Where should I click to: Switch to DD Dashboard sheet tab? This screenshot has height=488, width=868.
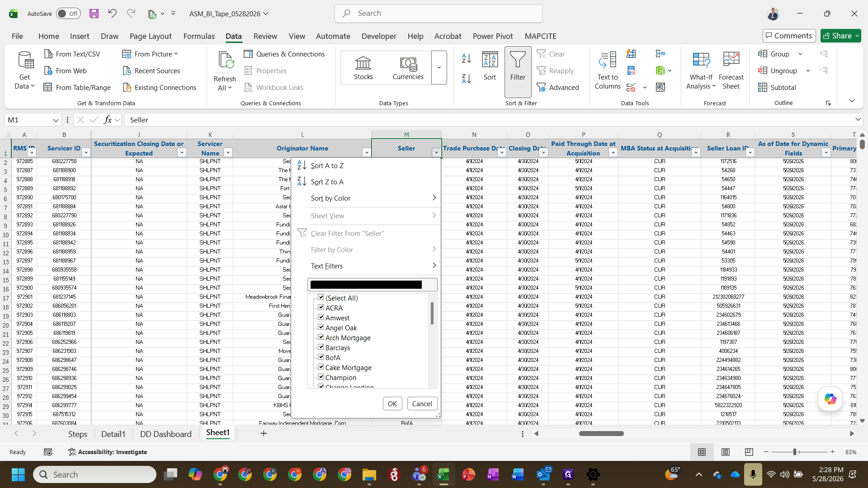click(x=165, y=434)
